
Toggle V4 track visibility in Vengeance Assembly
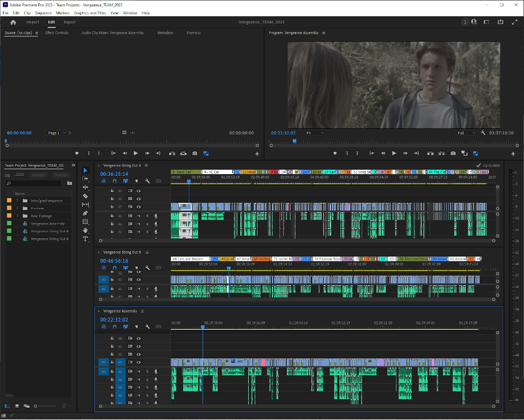(139, 338)
